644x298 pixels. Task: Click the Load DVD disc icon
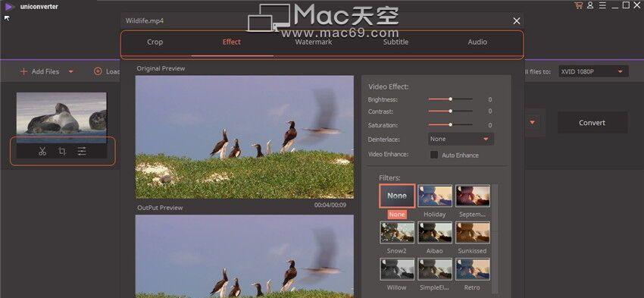(98, 71)
